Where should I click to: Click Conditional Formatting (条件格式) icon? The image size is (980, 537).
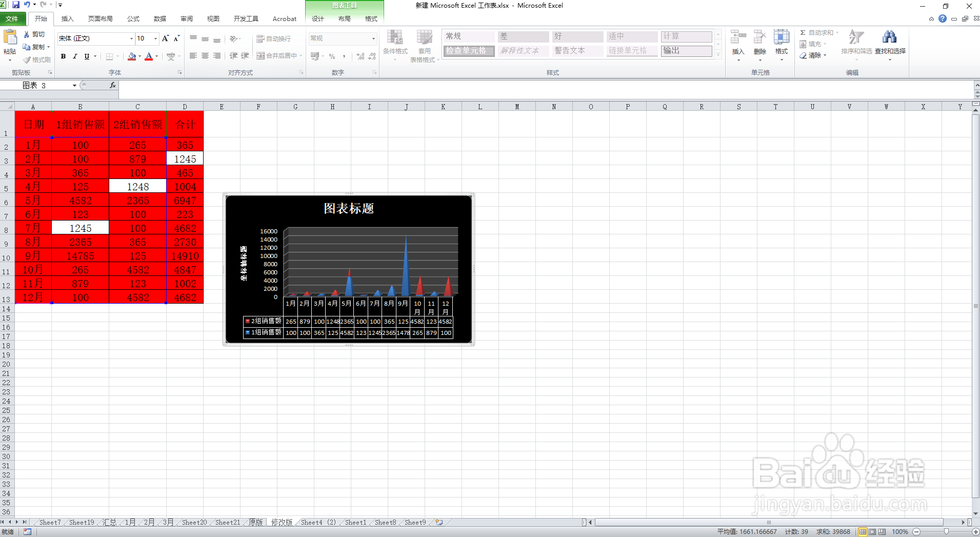point(395,37)
